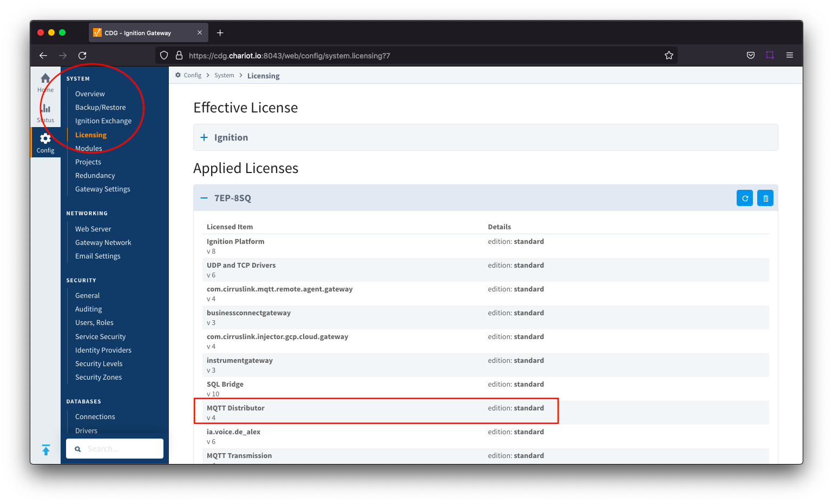
Task: Open Web Server under Networking
Action: coord(93,229)
